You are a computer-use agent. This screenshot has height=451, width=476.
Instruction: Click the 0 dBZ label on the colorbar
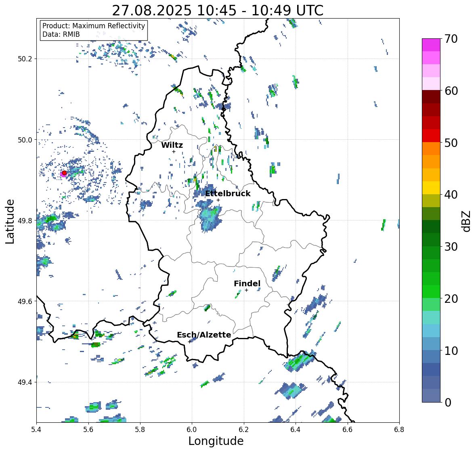[x=448, y=403]
